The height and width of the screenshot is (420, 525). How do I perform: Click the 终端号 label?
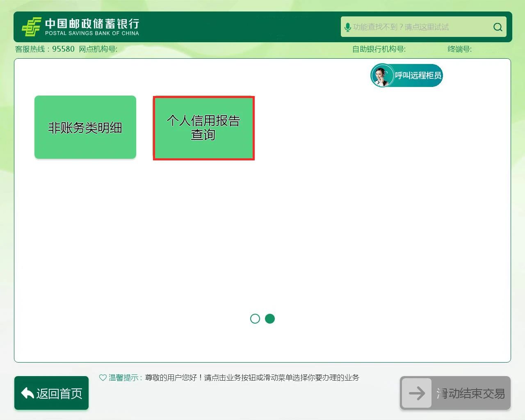pos(459,49)
